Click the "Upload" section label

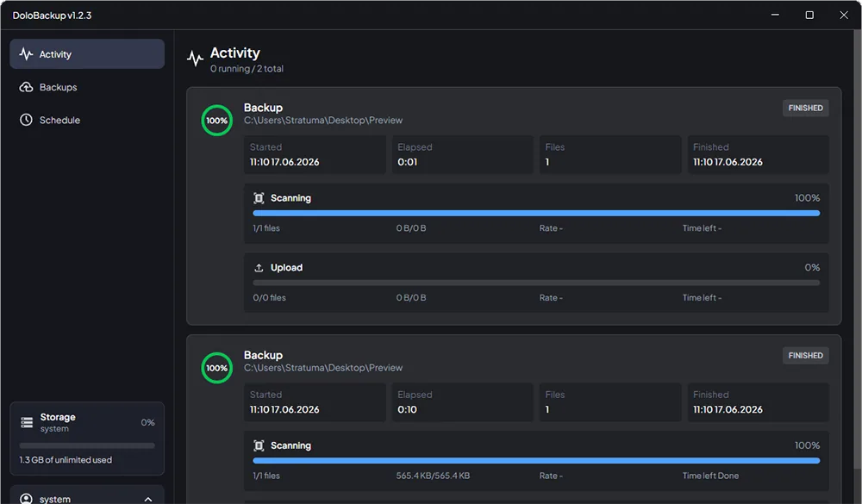point(286,268)
